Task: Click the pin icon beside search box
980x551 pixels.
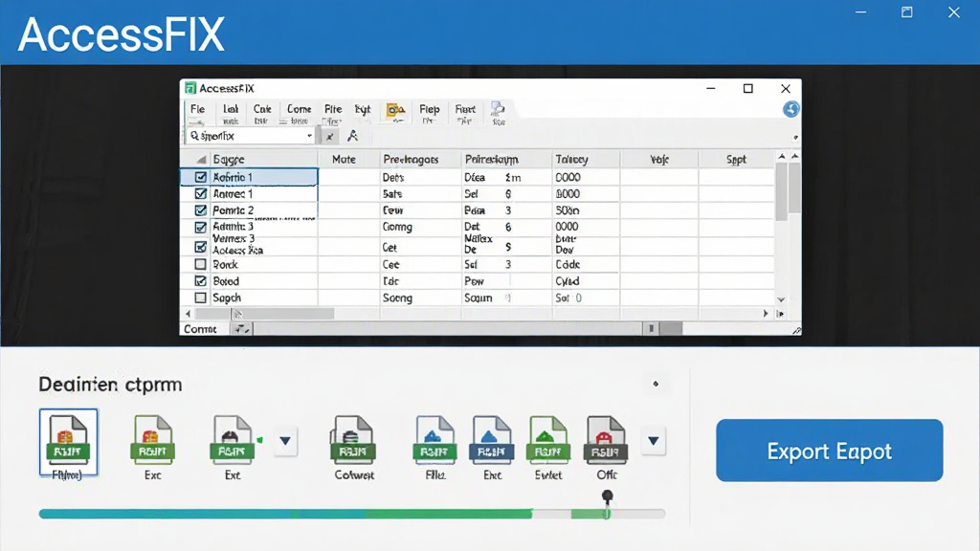Action: pyautogui.click(x=330, y=136)
